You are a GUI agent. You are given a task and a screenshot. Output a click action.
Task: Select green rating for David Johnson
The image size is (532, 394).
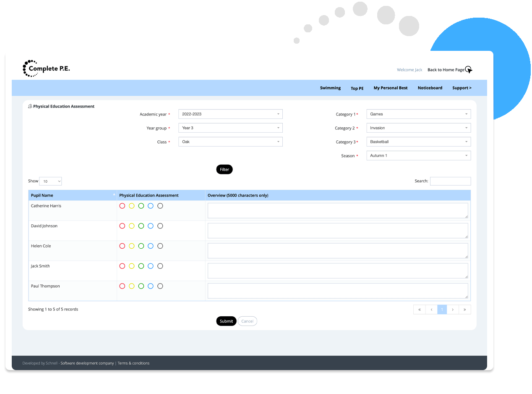tap(141, 226)
